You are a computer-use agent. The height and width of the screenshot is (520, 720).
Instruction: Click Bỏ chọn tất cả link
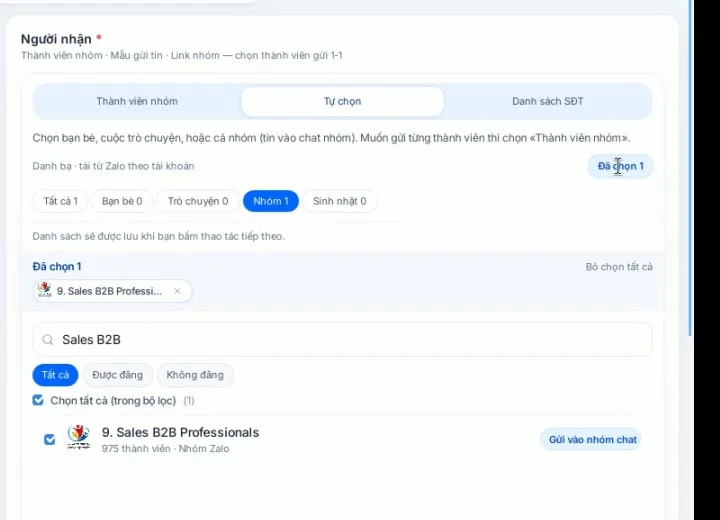[x=619, y=267]
